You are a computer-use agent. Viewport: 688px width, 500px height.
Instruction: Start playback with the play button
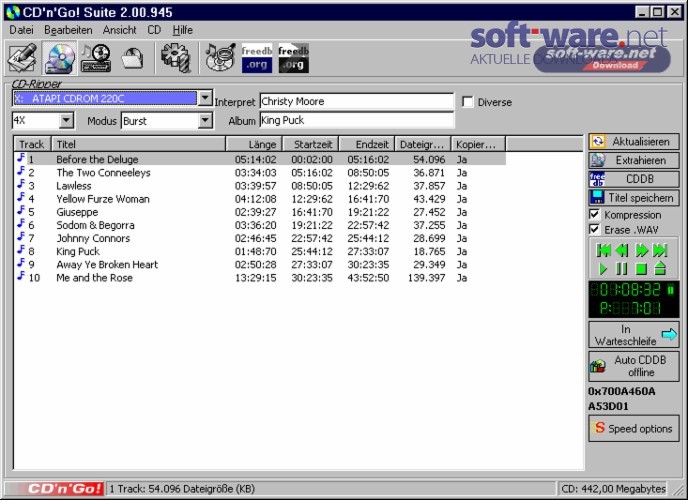(603, 268)
